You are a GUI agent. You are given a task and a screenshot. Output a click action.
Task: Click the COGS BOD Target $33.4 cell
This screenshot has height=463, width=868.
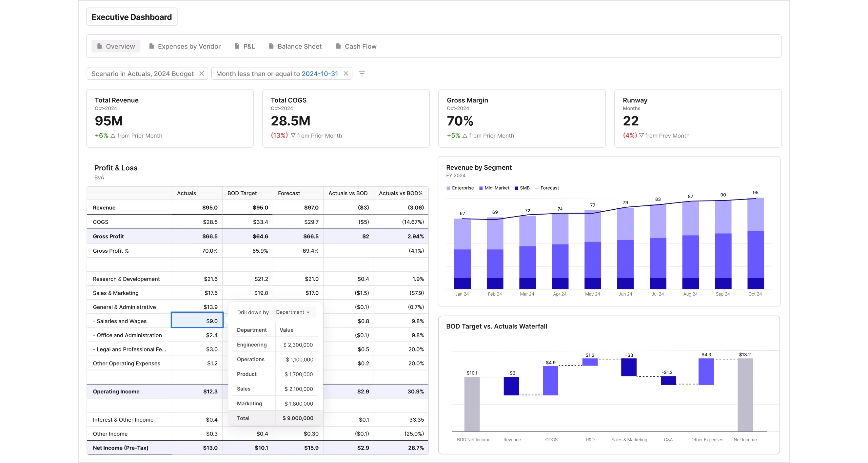tap(248, 222)
